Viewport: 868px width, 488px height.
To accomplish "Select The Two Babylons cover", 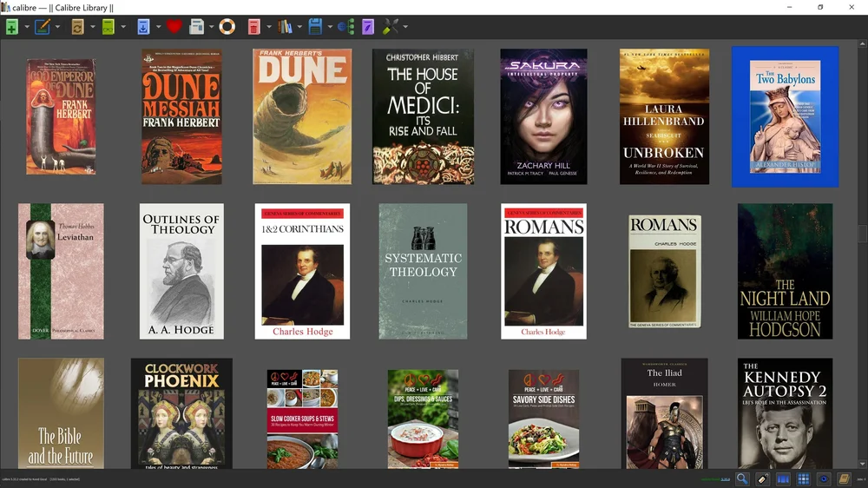I will tap(785, 116).
